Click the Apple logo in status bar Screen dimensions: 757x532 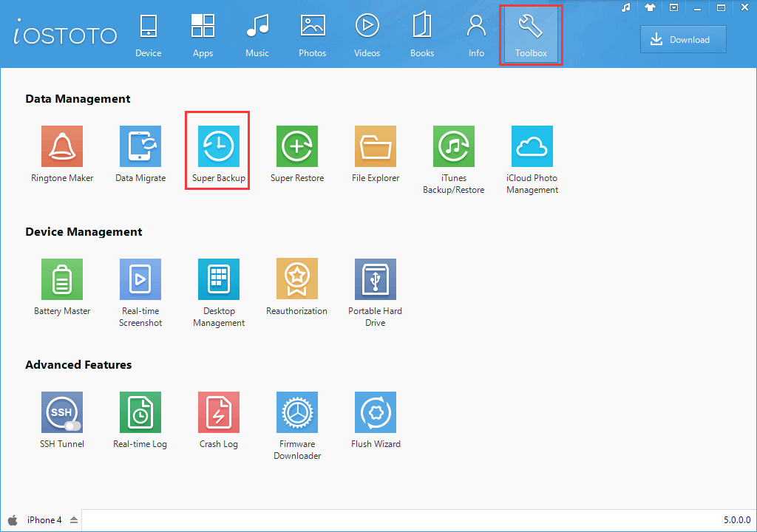pyautogui.click(x=13, y=520)
